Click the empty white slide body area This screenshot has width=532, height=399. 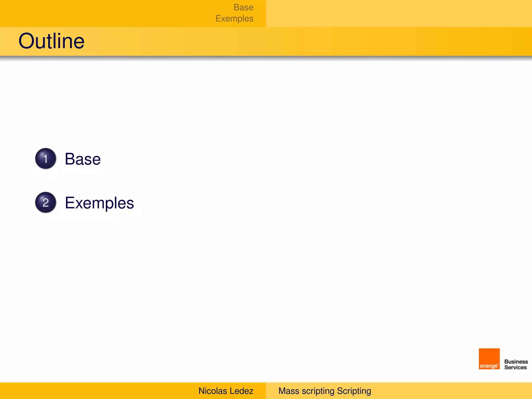pyautogui.click(x=312, y=260)
